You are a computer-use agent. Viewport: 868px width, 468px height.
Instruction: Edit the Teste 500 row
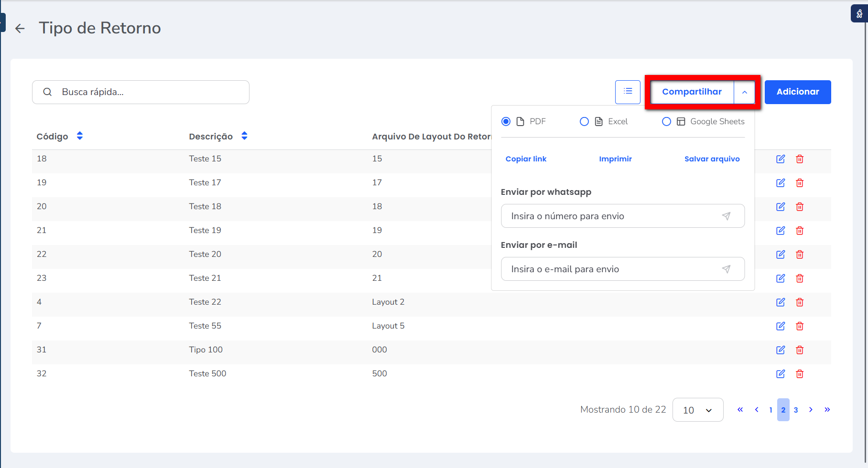coord(781,374)
